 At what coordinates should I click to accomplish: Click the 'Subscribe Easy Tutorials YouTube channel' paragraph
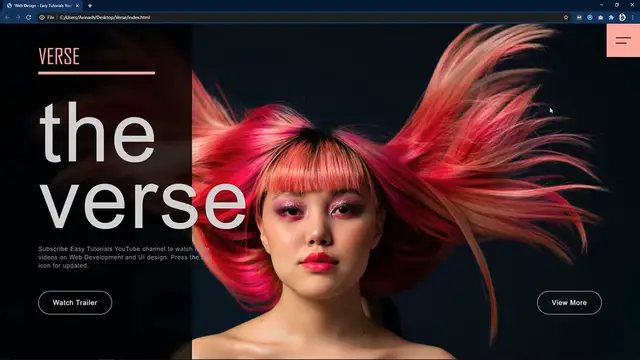pyautogui.click(x=124, y=257)
